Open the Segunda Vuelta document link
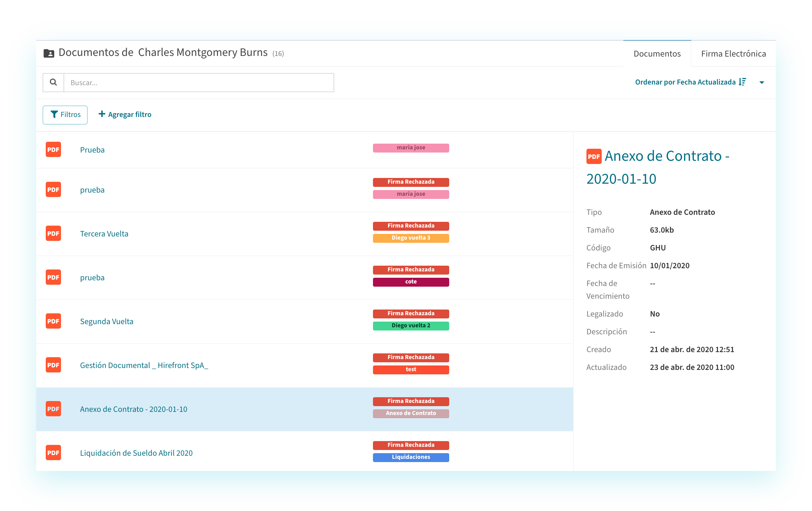The width and height of the screenshot is (812, 511). [106, 322]
